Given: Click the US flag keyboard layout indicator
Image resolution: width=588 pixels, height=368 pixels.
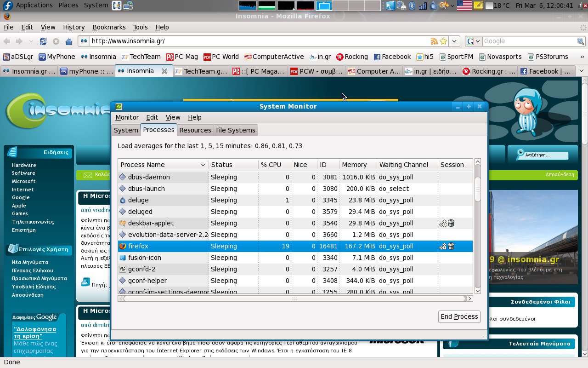Looking at the screenshot, I should point(464,6).
